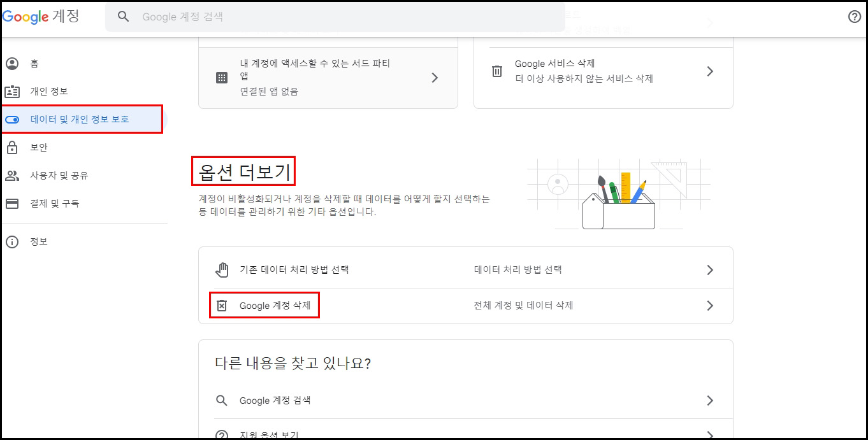Click the Google 계정 검색 input field
Viewport: 868px width, 440px height.
click(x=335, y=17)
